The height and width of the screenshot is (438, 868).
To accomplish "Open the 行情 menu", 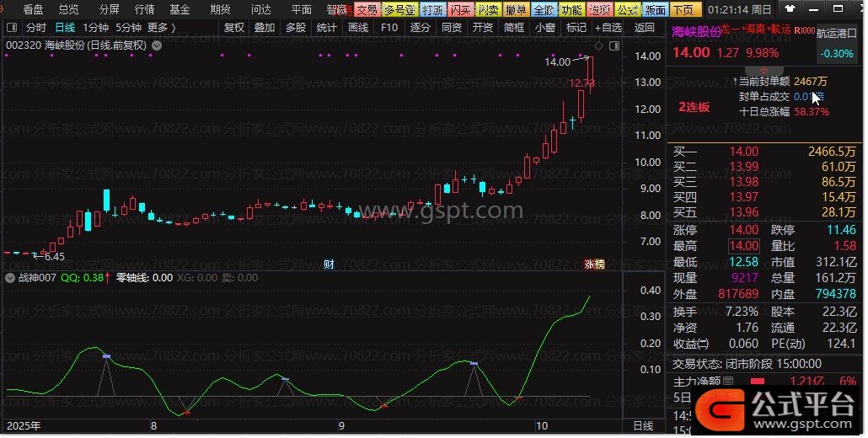I will [144, 9].
